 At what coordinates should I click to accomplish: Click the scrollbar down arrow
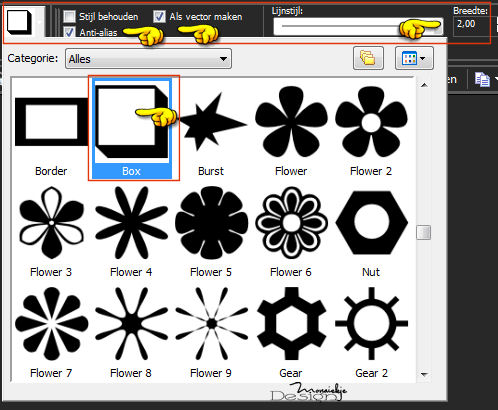424,374
